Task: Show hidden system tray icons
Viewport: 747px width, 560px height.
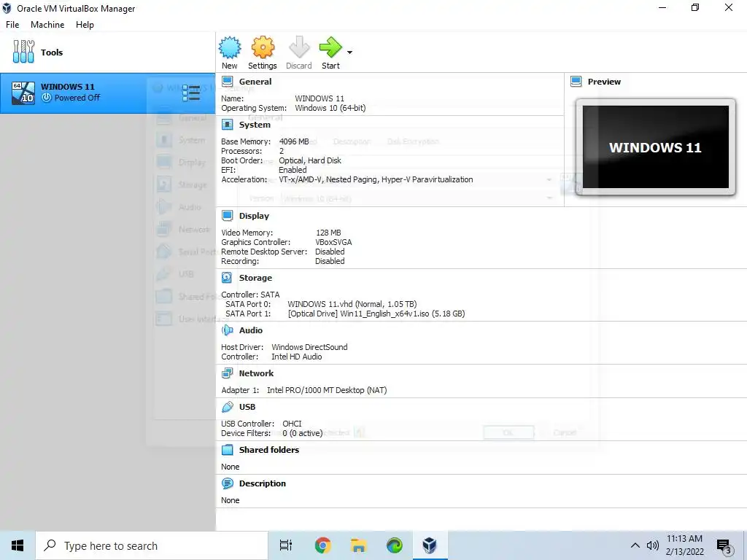Action: click(635, 545)
